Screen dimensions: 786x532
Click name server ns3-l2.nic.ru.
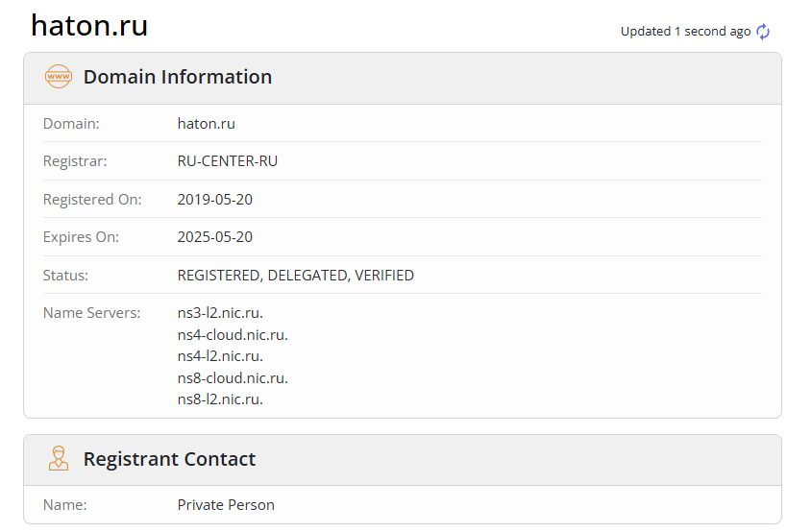point(220,313)
